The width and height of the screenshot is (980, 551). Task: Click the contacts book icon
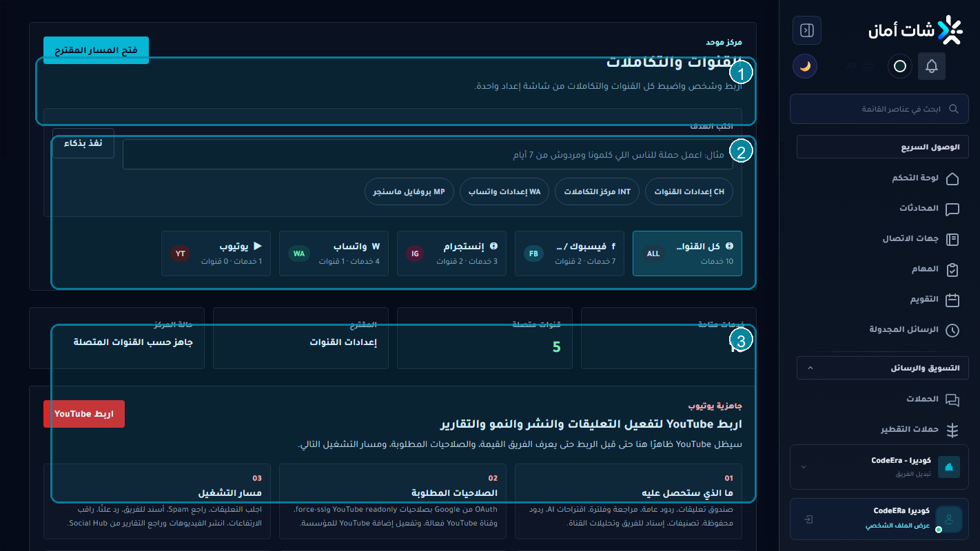click(952, 239)
